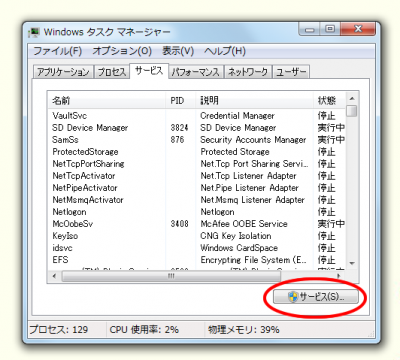Click the Task Manager title bar icon
400x360 pixels.
[x=34, y=32]
